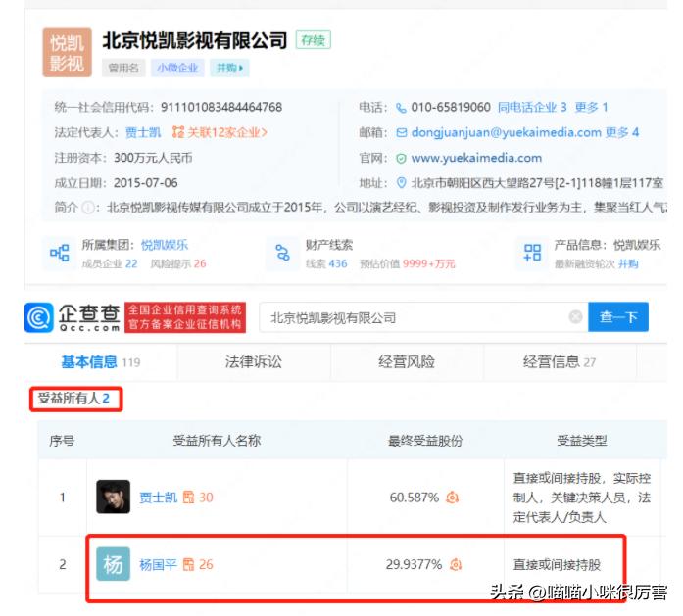Click the 序号 column header
Screen dimensions: 683x616
point(62,441)
